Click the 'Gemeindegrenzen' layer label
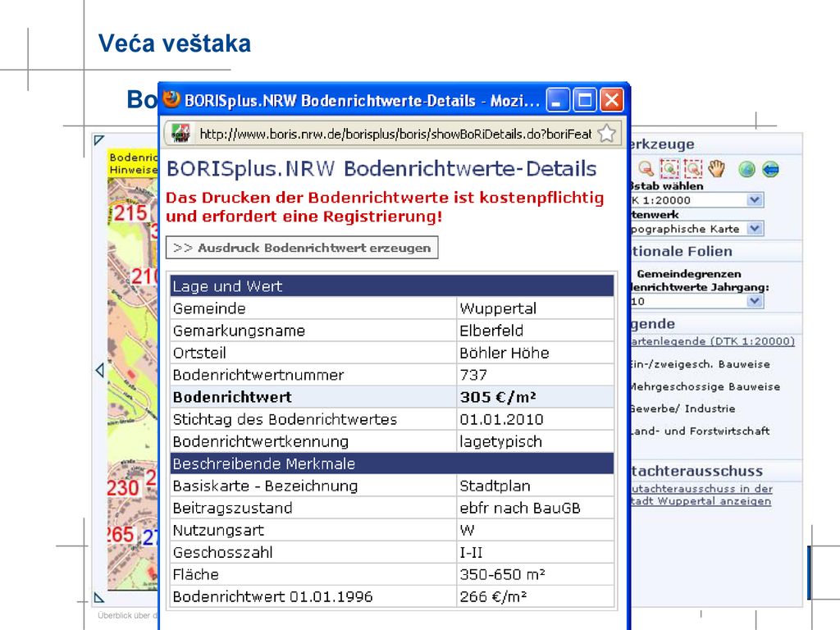This screenshot has width=840, height=630. (689, 274)
